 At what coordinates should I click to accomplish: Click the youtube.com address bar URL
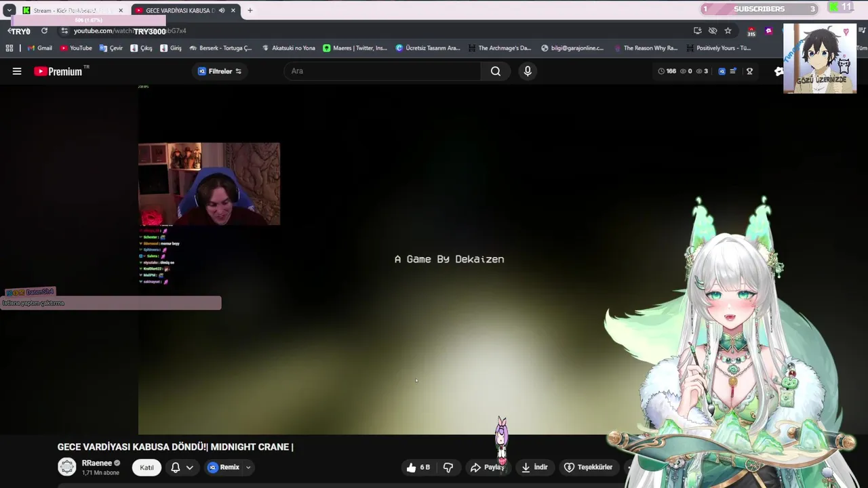[130, 30]
